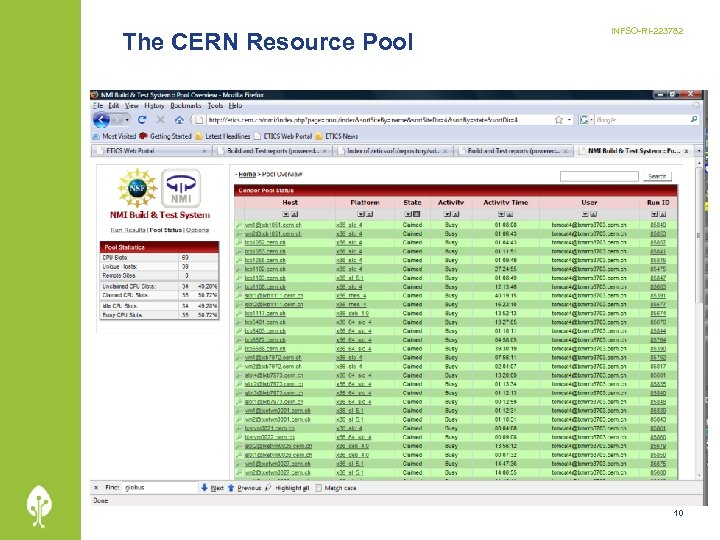720x540 pixels.
Task: Click the magnifier icon beside vm1@lxb1651.cern.ch
Action: (239, 225)
